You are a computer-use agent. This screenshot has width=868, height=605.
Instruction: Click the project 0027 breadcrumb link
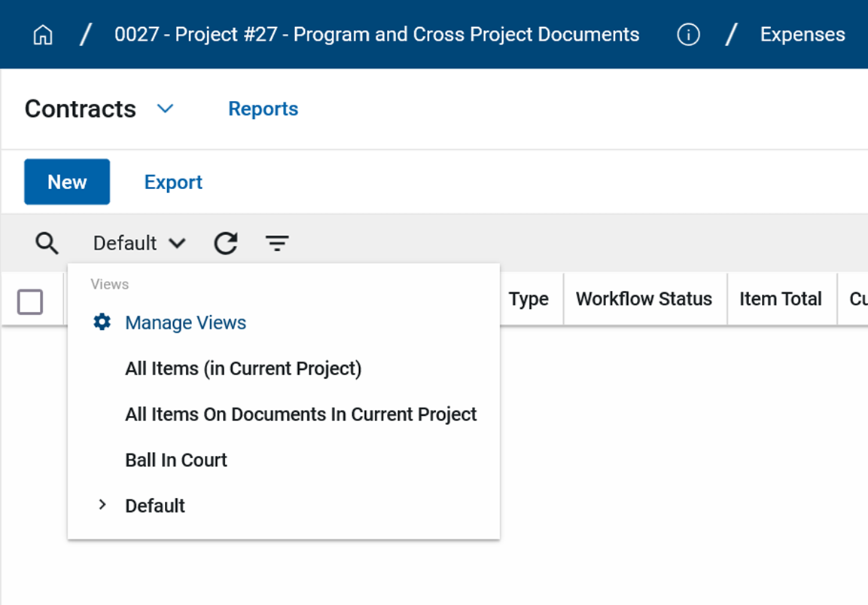[x=376, y=35]
